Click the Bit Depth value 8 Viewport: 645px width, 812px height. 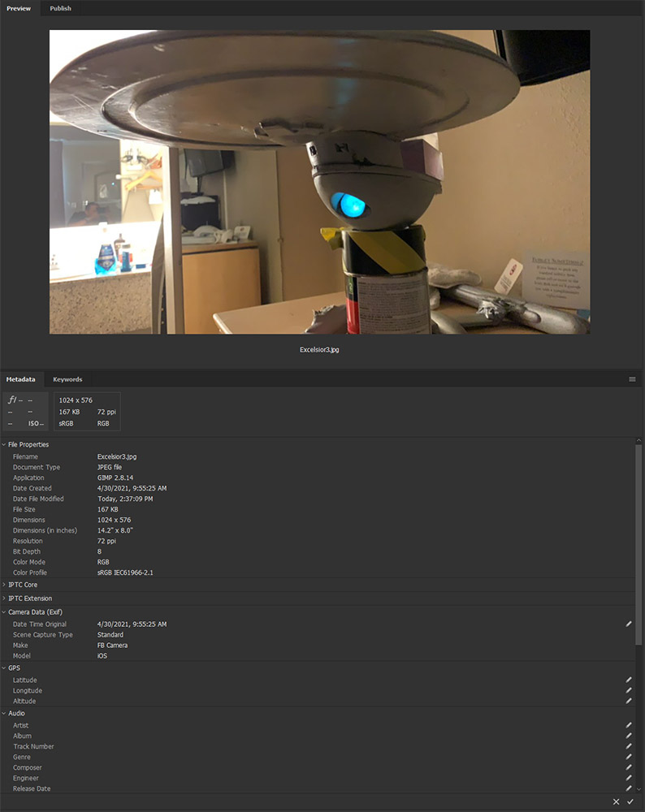[x=99, y=551]
